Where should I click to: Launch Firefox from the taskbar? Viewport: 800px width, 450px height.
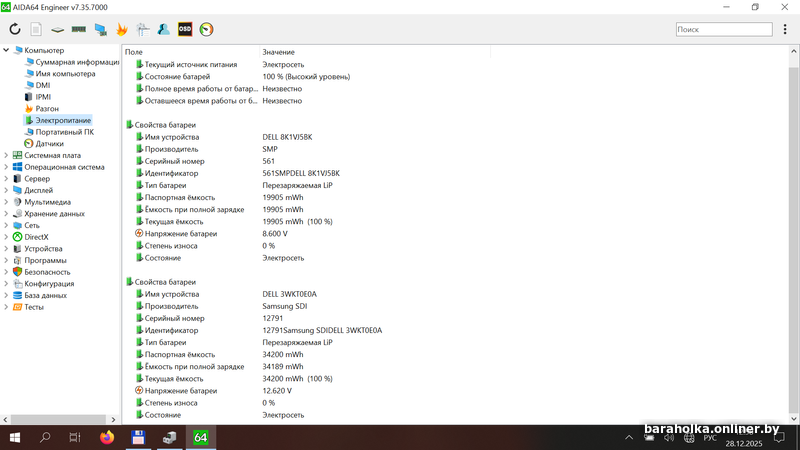[107, 438]
